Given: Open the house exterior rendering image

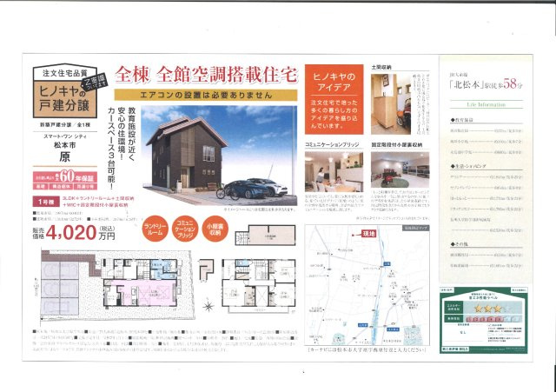Looking at the screenshot, I should pos(219,156).
